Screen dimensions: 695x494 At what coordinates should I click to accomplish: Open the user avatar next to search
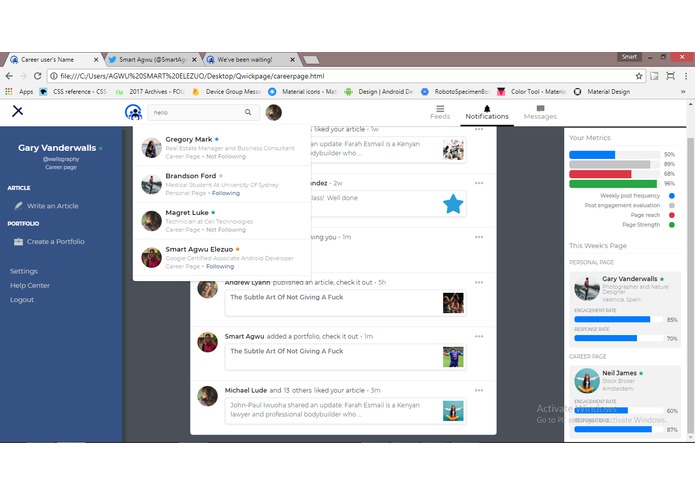(x=273, y=113)
